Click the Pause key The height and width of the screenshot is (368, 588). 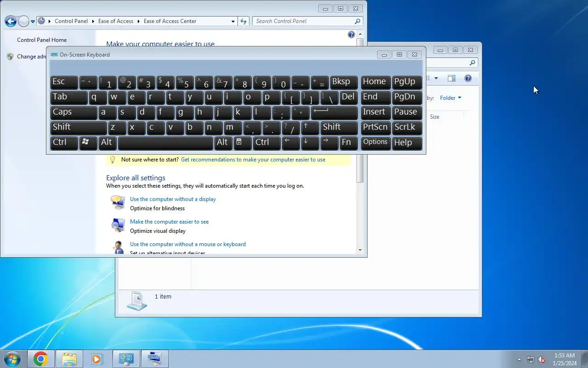(407, 113)
